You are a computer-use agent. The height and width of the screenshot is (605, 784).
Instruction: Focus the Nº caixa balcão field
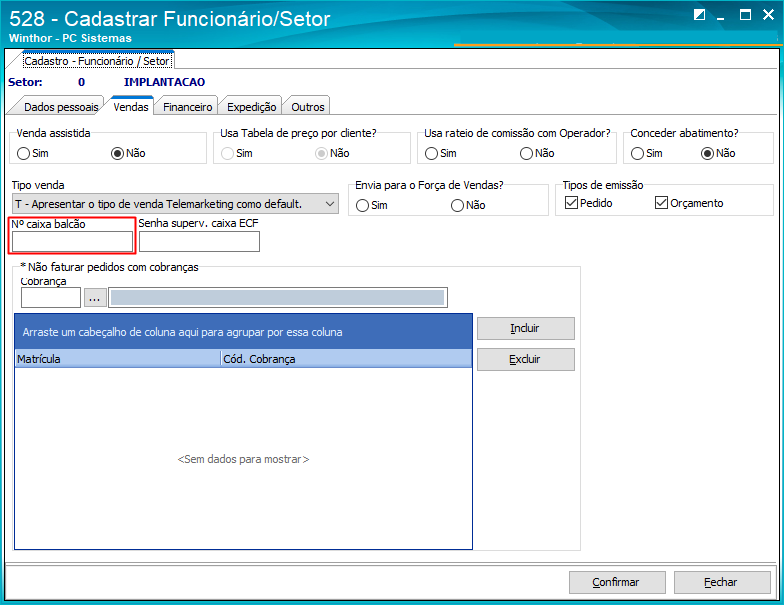click(x=72, y=242)
